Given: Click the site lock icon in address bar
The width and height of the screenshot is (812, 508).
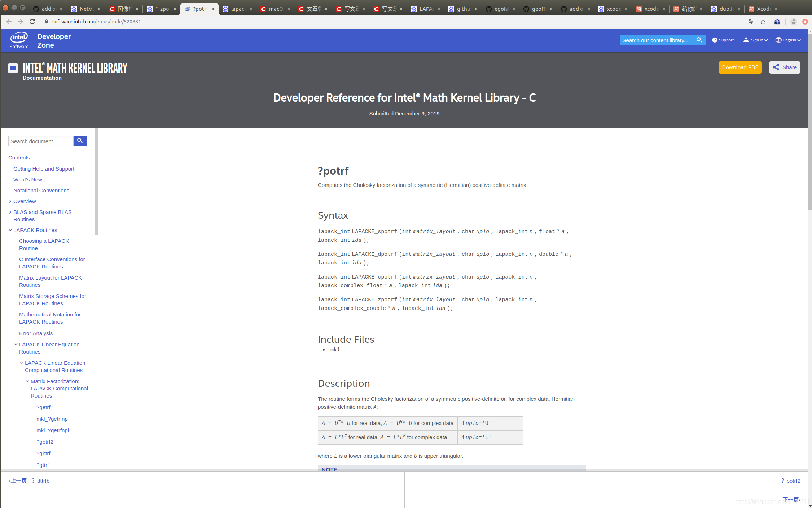Looking at the screenshot, I should click(46, 22).
